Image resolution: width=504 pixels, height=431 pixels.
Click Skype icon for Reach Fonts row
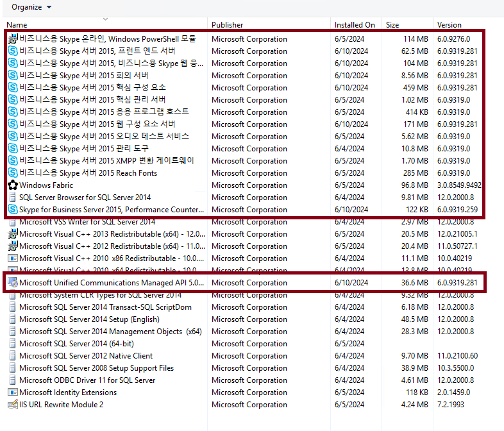(13, 173)
